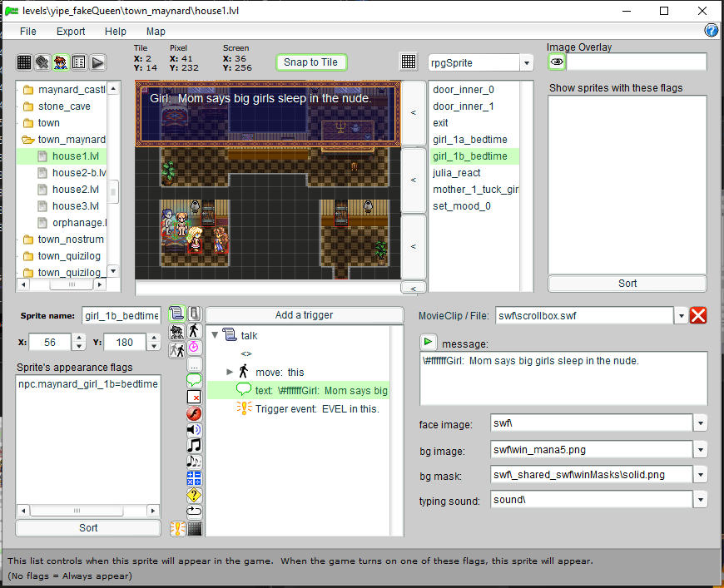Select the blue calculator math icon

point(194,478)
